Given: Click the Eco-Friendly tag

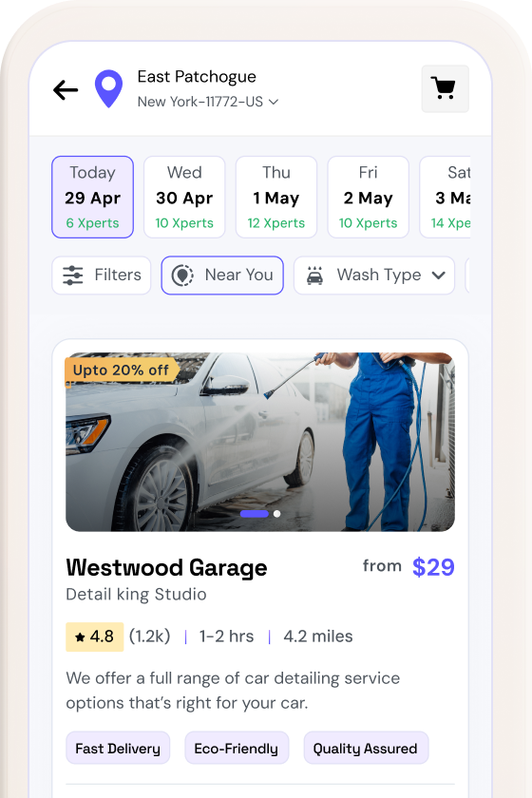Looking at the screenshot, I should pos(237,749).
